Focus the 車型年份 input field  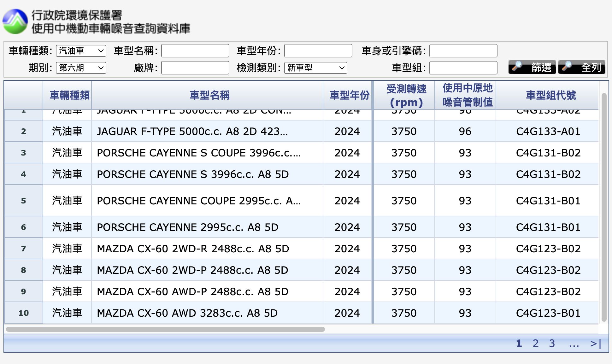318,51
